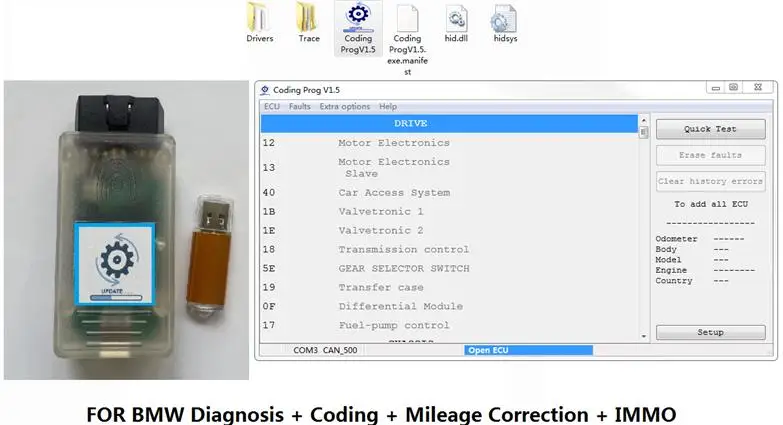Minimize the Coding Prog V1.5 window
Screen dimensions: 783x425
(x=715, y=88)
